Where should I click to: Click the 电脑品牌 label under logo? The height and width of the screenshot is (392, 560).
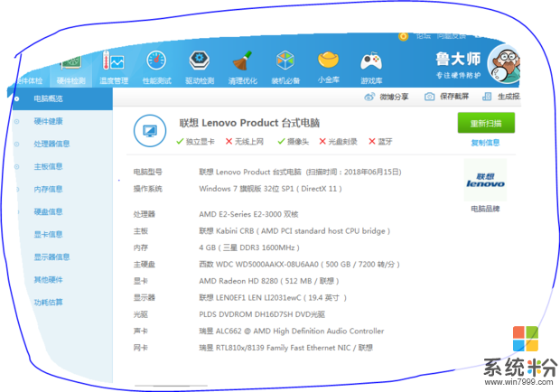coord(485,209)
